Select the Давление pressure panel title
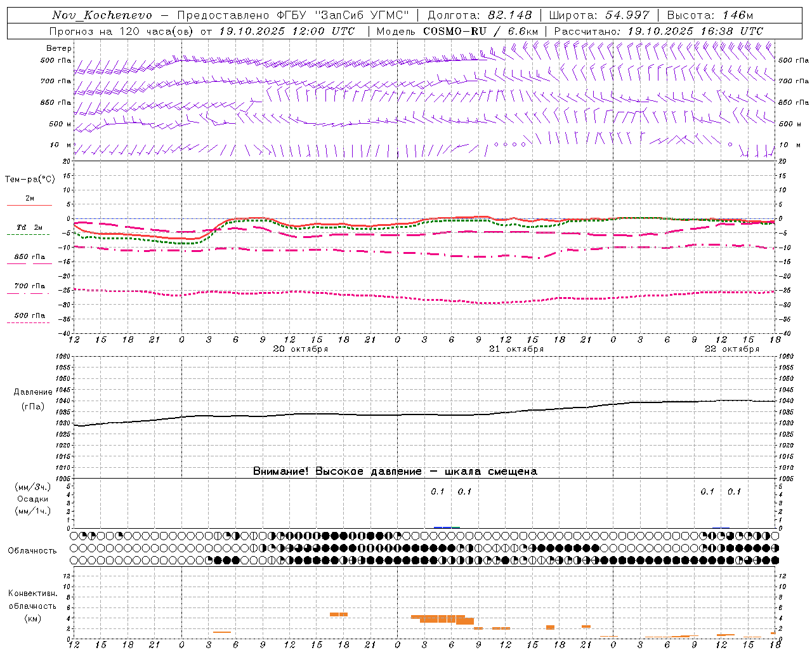812x650 pixels. 33,392
